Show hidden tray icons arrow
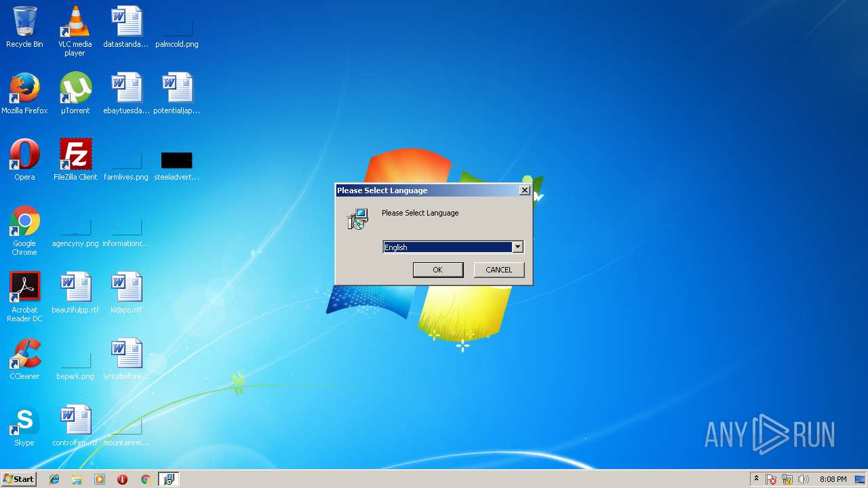The image size is (868, 488). [x=756, y=479]
